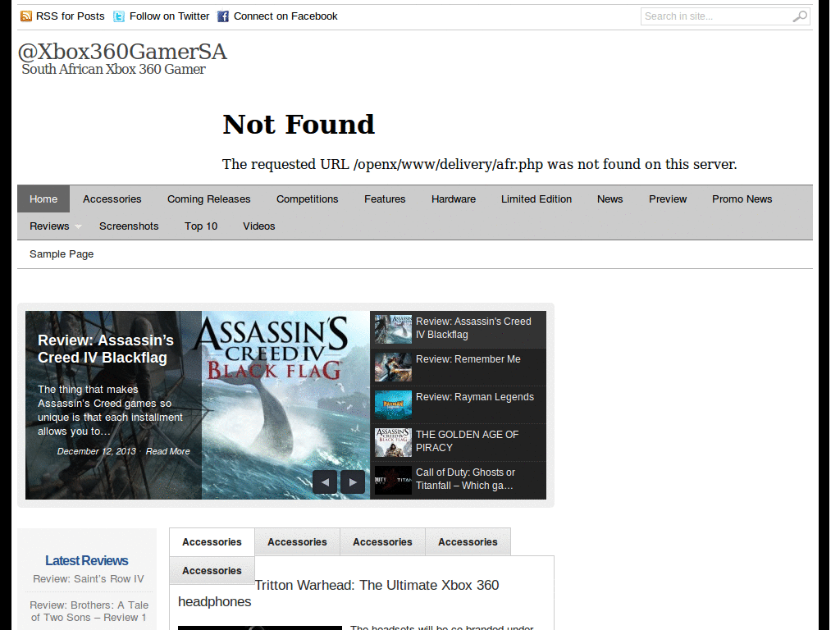This screenshot has height=630, width=840.
Task: Open Screenshots menu item
Action: [x=129, y=226]
